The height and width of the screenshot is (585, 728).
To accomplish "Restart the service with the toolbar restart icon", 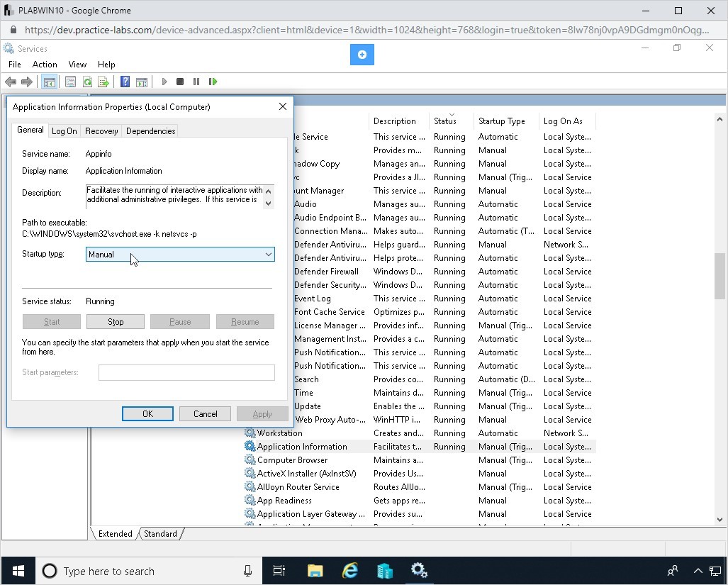I will click(213, 82).
